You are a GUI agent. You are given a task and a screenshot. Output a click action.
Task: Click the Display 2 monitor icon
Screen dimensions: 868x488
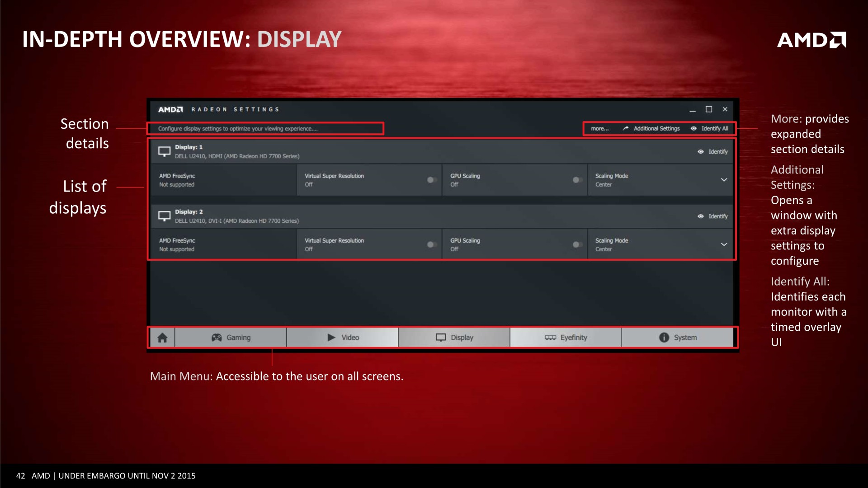[164, 216]
